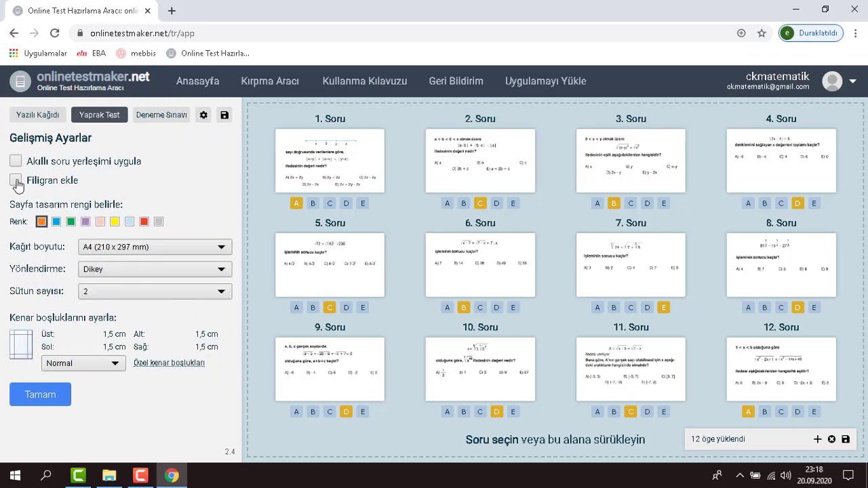Open the mebbis bookmark
Image resolution: width=868 pixels, height=488 pixels.
point(136,53)
